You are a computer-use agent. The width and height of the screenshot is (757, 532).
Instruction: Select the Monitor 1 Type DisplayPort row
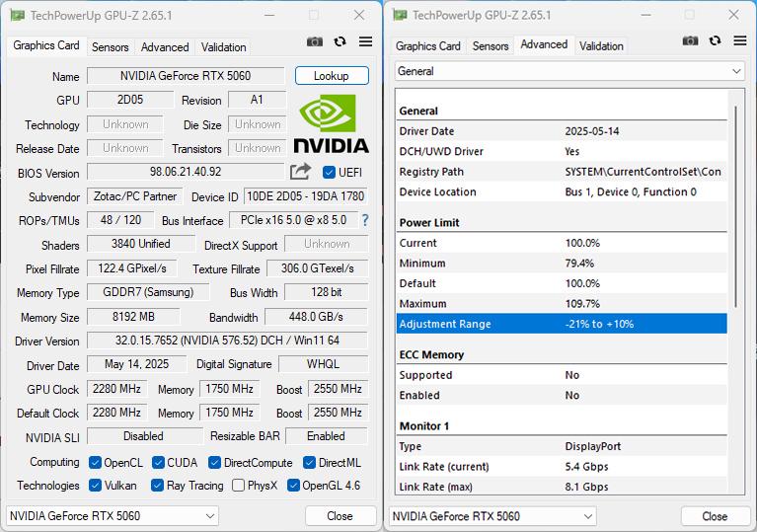(x=562, y=446)
